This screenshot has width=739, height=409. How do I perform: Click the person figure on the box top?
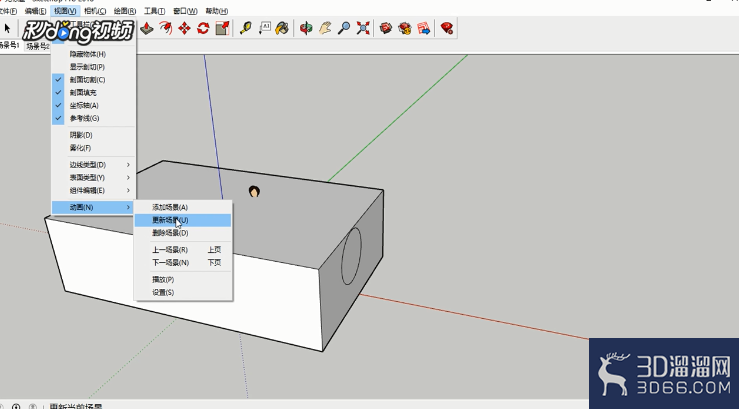coord(254,191)
